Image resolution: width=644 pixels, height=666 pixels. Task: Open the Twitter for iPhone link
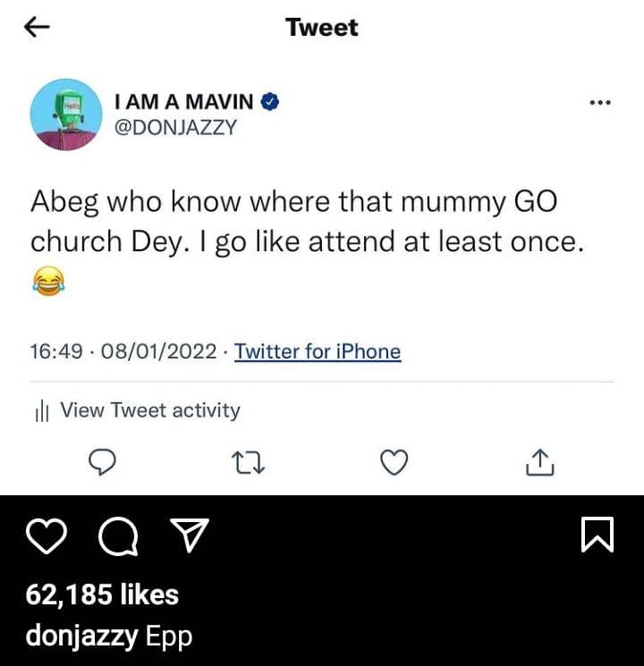click(317, 351)
